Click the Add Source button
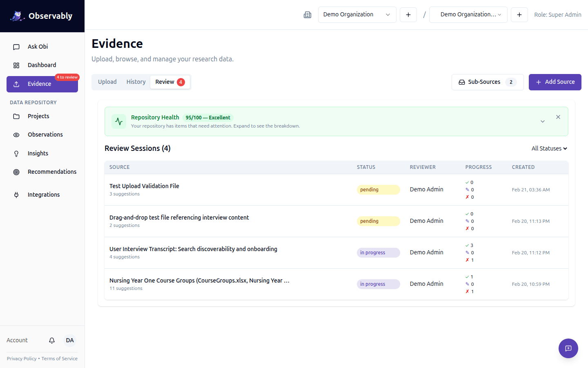This screenshot has height=368, width=588. click(x=555, y=82)
